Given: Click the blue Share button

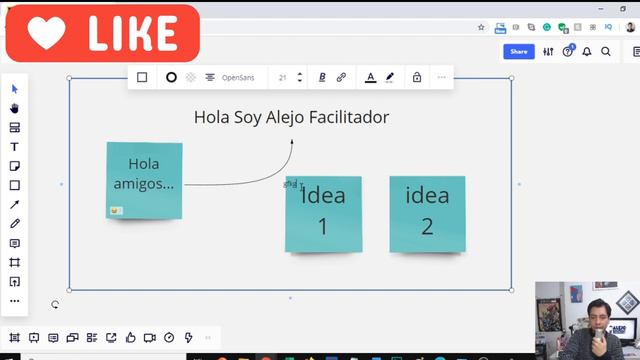Looking at the screenshot, I should coord(519,51).
